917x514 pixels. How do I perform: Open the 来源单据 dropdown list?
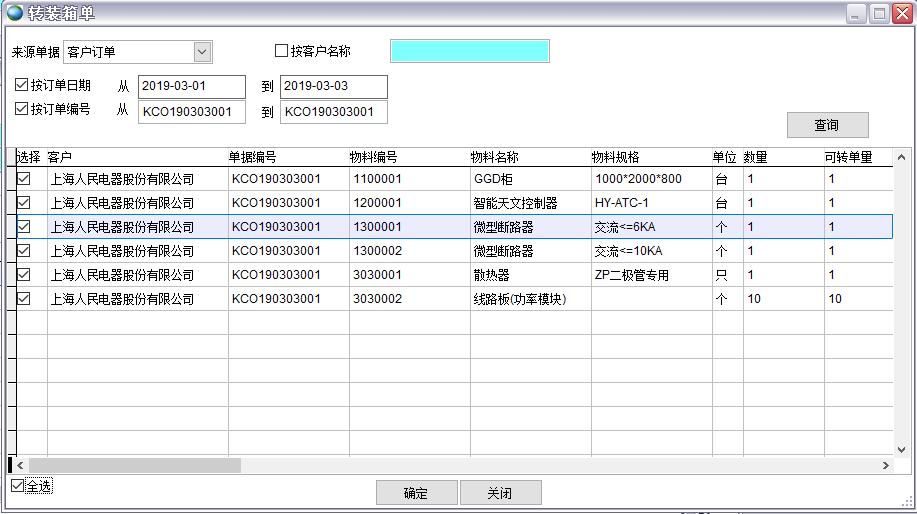pyautogui.click(x=202, y=51)
